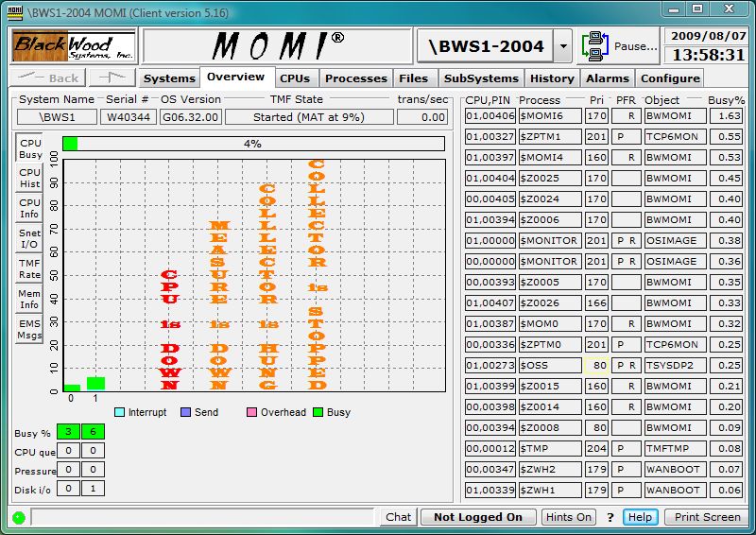Click the CPU 1 green busy bar
This screenshot has width=756, height=535.
coord(96,384)
